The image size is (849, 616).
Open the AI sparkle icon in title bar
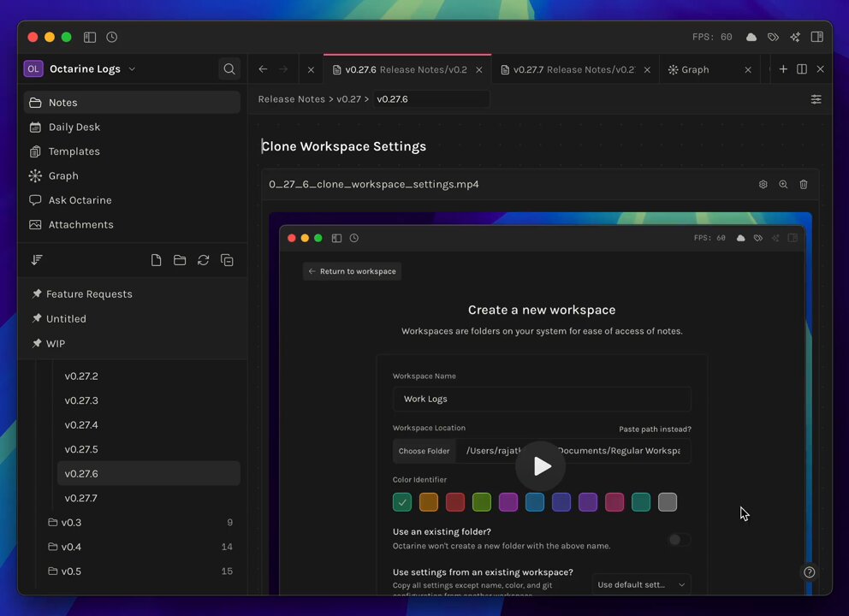coord(795,37)
